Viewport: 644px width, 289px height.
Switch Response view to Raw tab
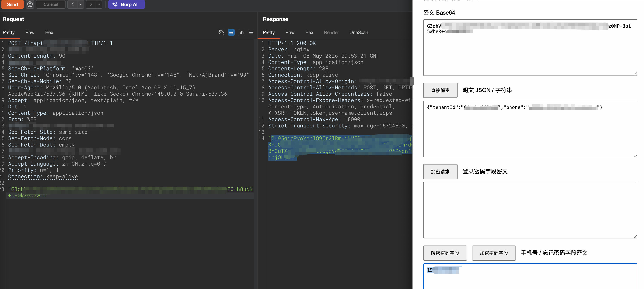pos(290,33)
